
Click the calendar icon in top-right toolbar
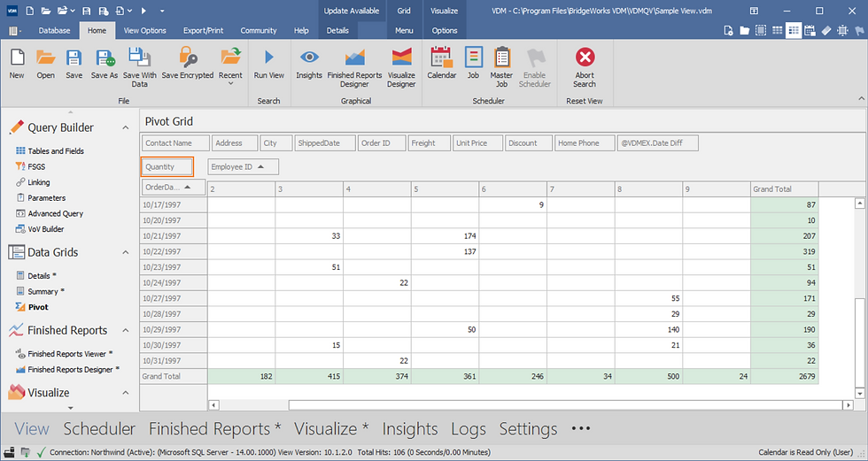coord(810,31)
